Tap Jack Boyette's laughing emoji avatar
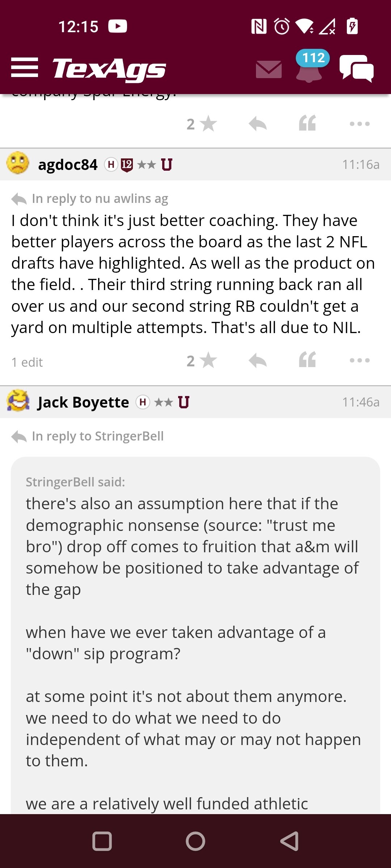The width and height of the screenshot is (391, 868). pos(18,401)
